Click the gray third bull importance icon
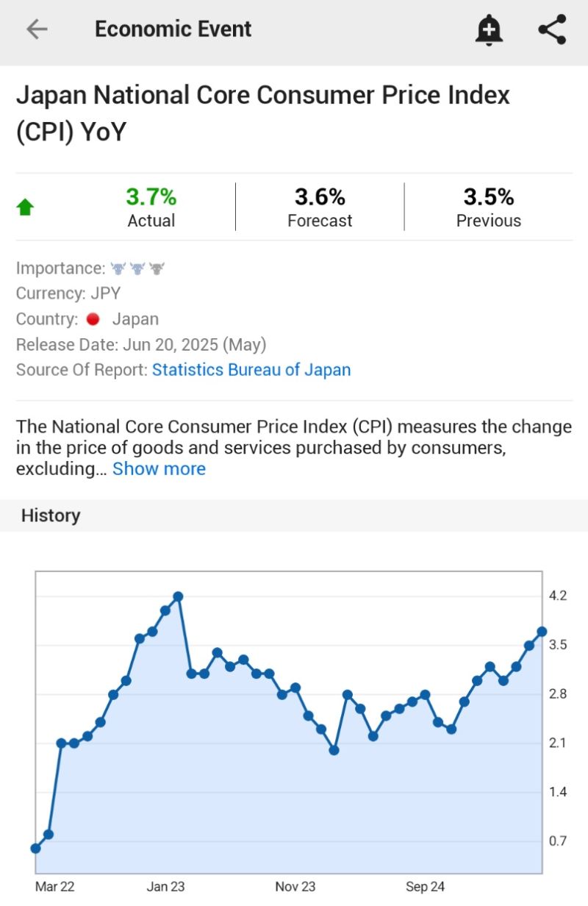The image size is (588, 906). (x=157, y=268)
